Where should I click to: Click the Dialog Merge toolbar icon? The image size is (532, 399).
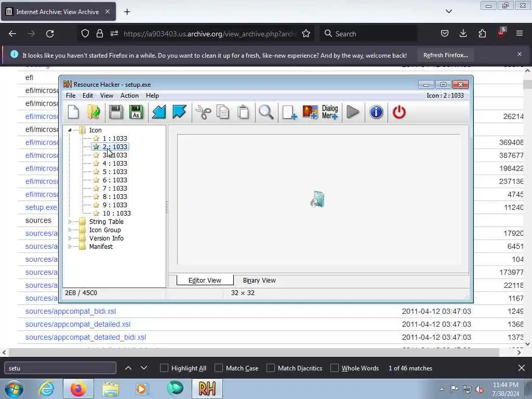[330, 112]
